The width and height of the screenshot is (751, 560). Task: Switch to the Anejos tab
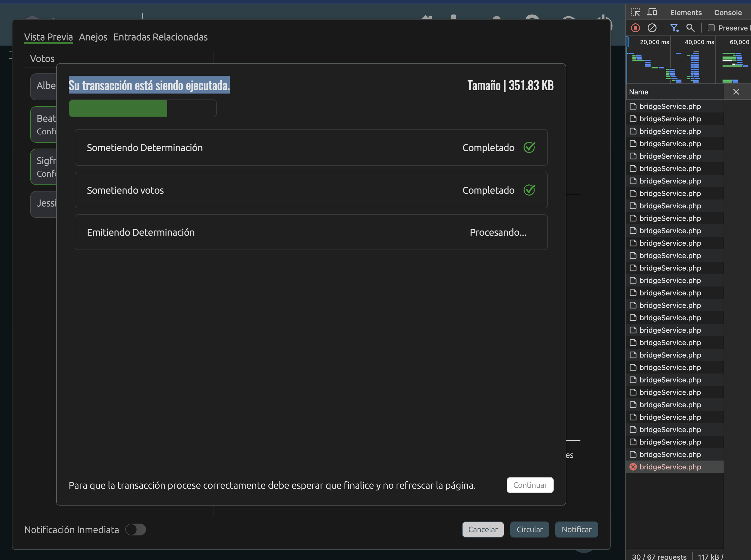coord(93,37)
